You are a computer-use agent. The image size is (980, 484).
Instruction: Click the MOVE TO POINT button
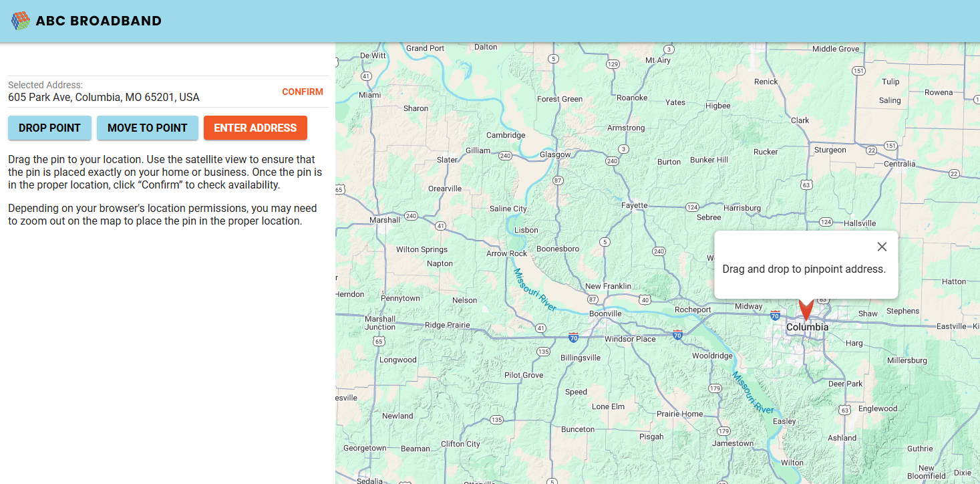coord(148,128)
